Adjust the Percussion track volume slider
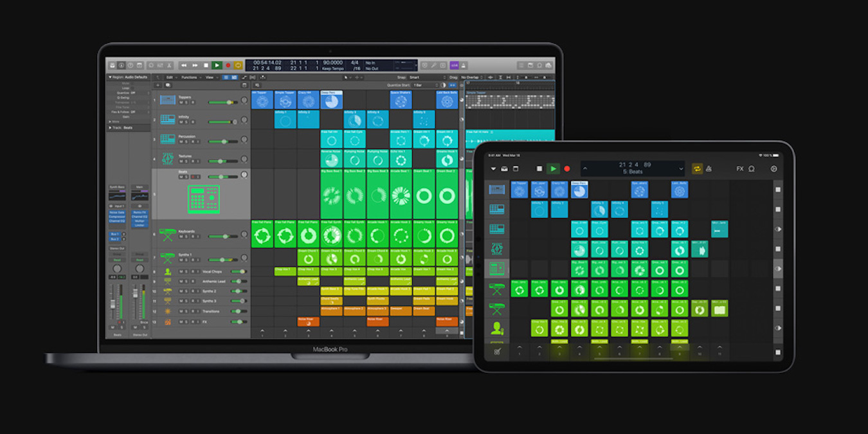This screenshot has height=434, width=868. 223,141
